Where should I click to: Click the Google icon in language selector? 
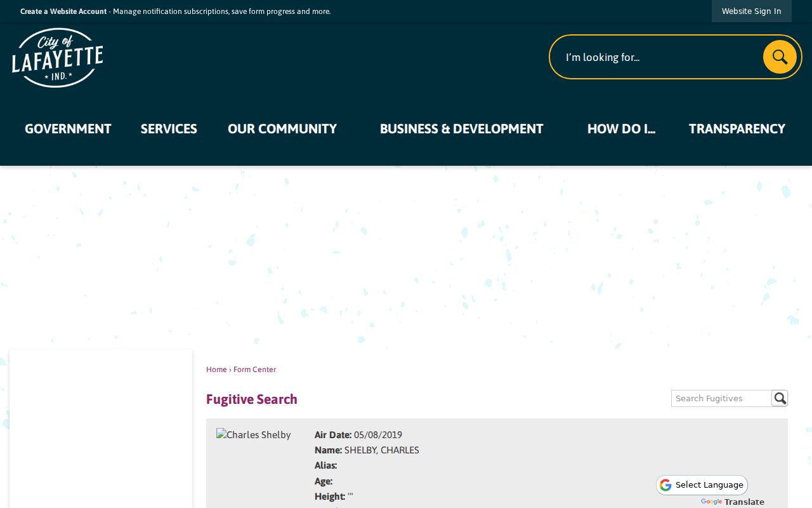[665, 485]
